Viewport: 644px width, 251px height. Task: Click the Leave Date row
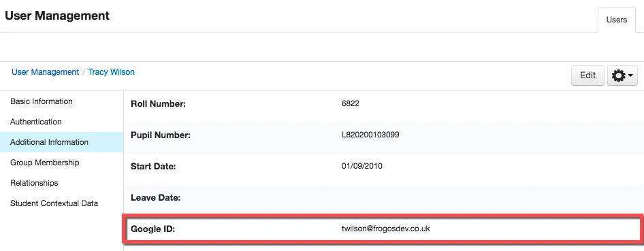(383, 198)
